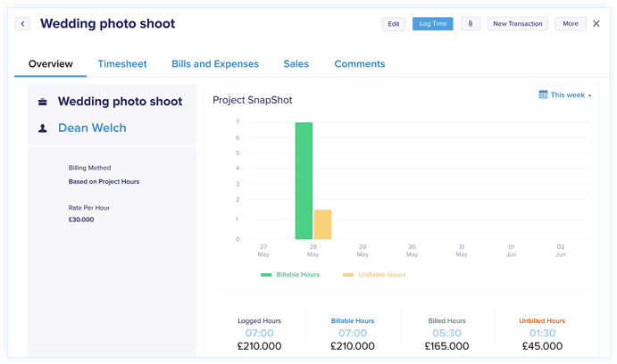Click the Edit button
Screen dimensions: 617x364
point(394,24)
